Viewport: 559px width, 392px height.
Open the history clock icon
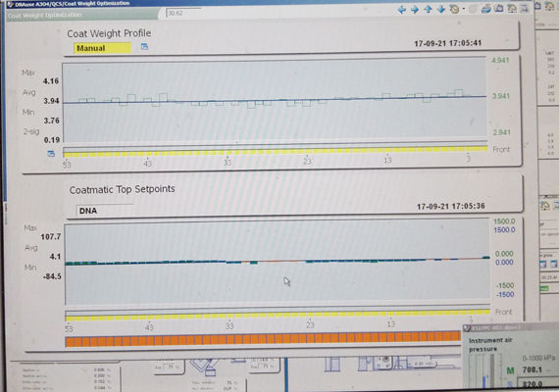454,9
